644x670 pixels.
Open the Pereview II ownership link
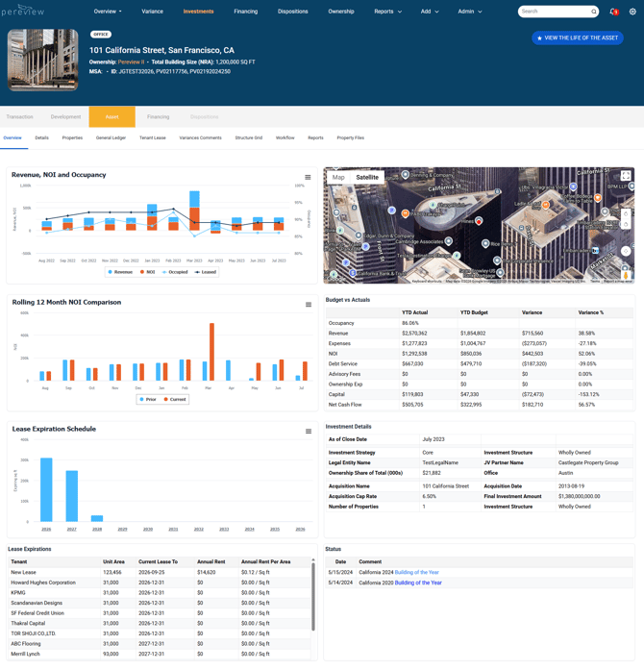click(x=131, y=62)
